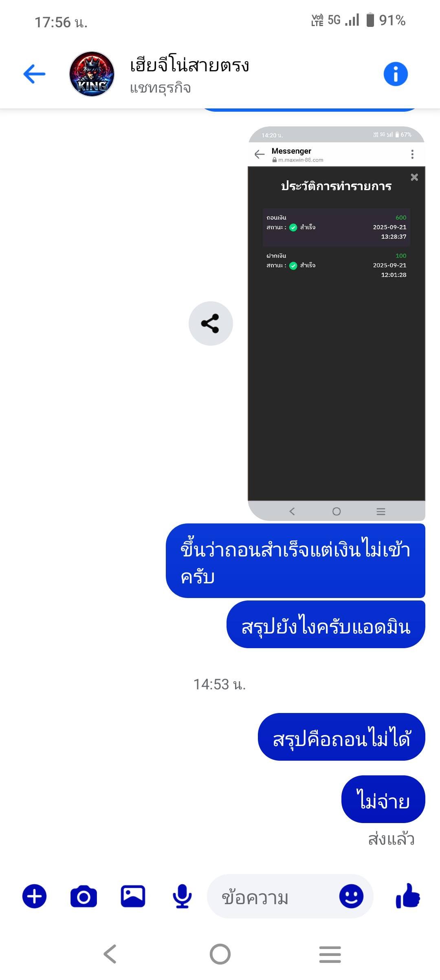This screenshot has width=440, height=980.
Task: Open the photo gallery icon
Action: pos(133,896)
